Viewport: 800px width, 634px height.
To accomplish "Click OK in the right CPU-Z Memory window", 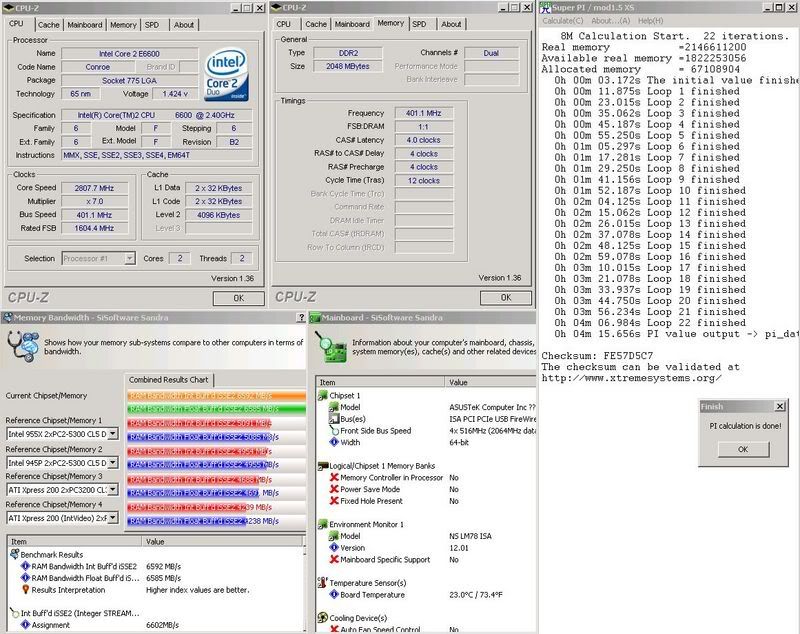I will coord(506,297).
